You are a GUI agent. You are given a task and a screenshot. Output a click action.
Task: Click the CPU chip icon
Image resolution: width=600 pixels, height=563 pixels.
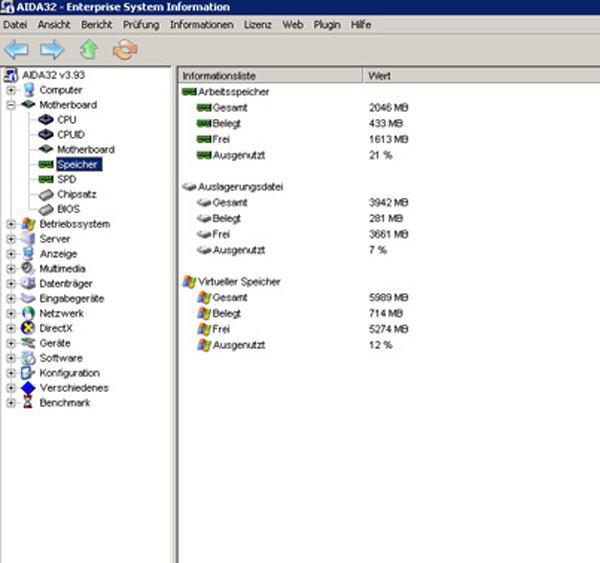(46, 120)
